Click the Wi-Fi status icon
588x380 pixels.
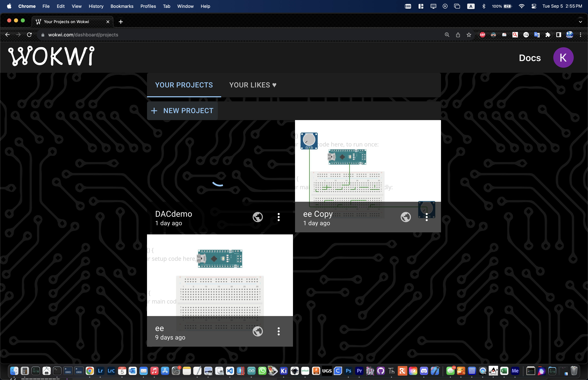pos(521,6)
